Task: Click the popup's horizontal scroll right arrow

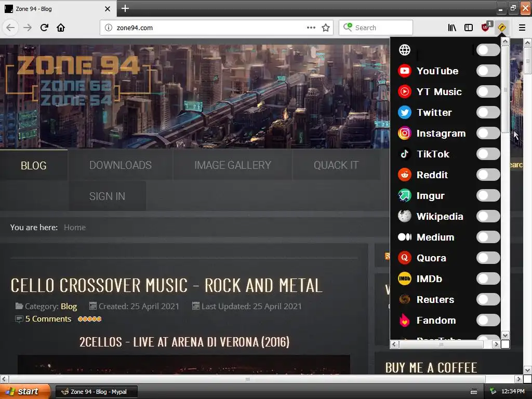Action: (x=496, y=344)
